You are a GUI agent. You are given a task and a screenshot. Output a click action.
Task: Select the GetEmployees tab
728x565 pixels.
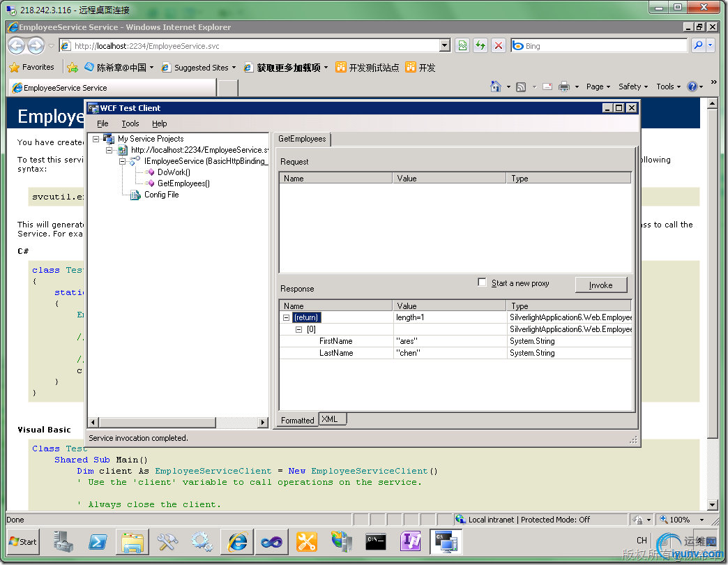302,139
